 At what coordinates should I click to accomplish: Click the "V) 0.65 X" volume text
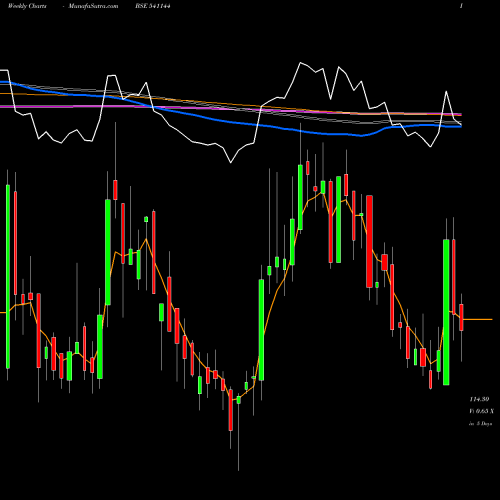pos(481,411)
